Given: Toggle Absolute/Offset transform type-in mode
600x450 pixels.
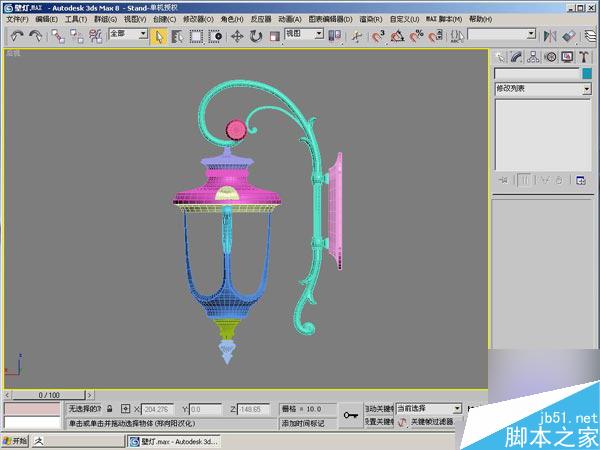Looking at the screenshot, I should (x=125, y=409).
